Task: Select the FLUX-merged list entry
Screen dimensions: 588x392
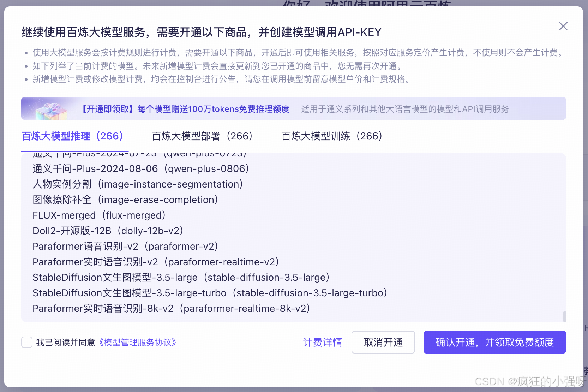Action: click(100, 215)
